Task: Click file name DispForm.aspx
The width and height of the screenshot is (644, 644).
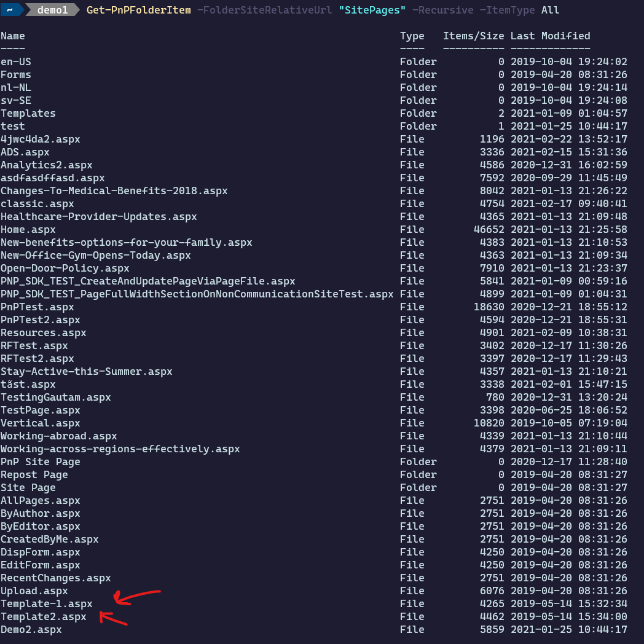Action: (x=41, y=552)
